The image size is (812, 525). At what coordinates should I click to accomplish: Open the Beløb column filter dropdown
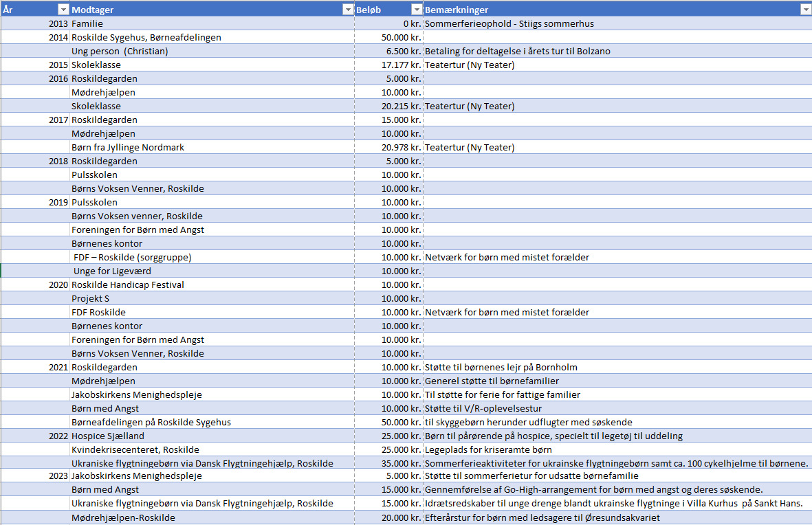pyautogui.click(x=417, y=10)
